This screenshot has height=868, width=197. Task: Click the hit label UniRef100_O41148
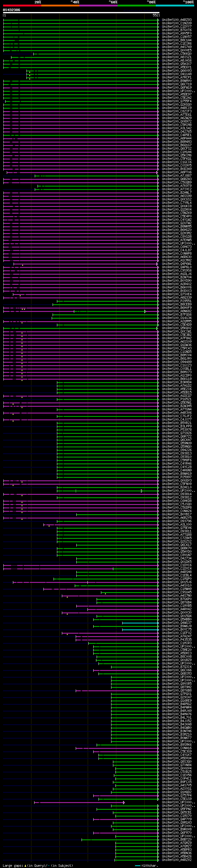(x=176, y=74)
